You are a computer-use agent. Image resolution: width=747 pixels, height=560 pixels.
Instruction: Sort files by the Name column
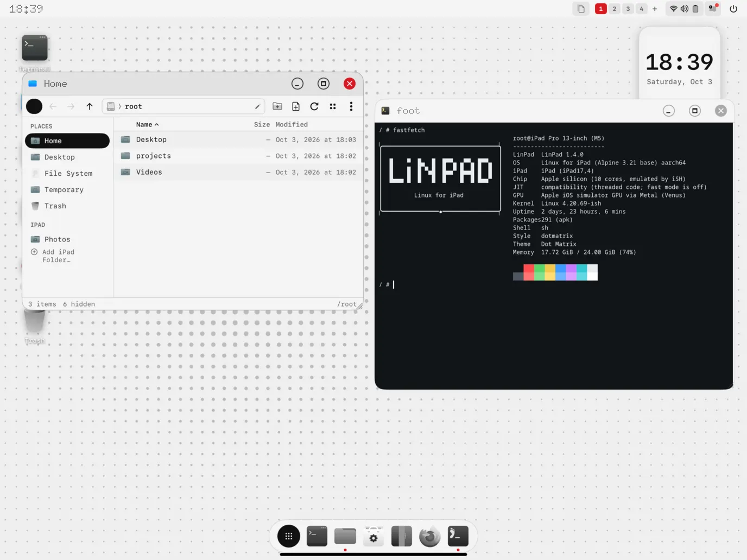[147, 124]
